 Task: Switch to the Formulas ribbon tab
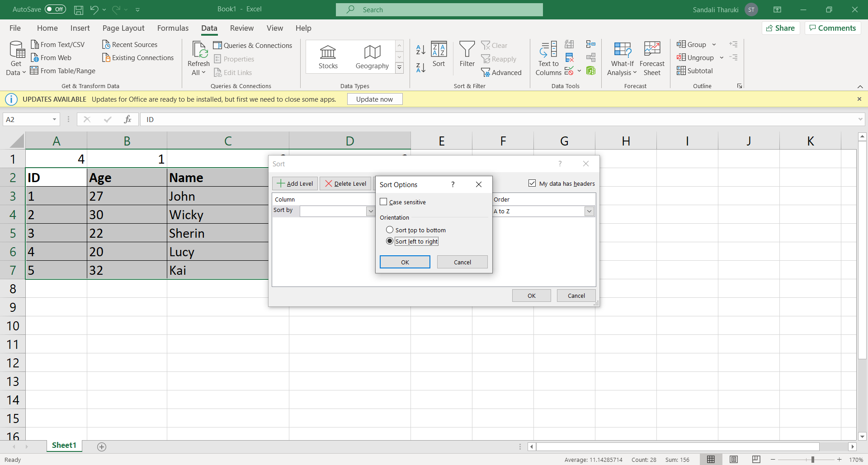pos(173,28)
